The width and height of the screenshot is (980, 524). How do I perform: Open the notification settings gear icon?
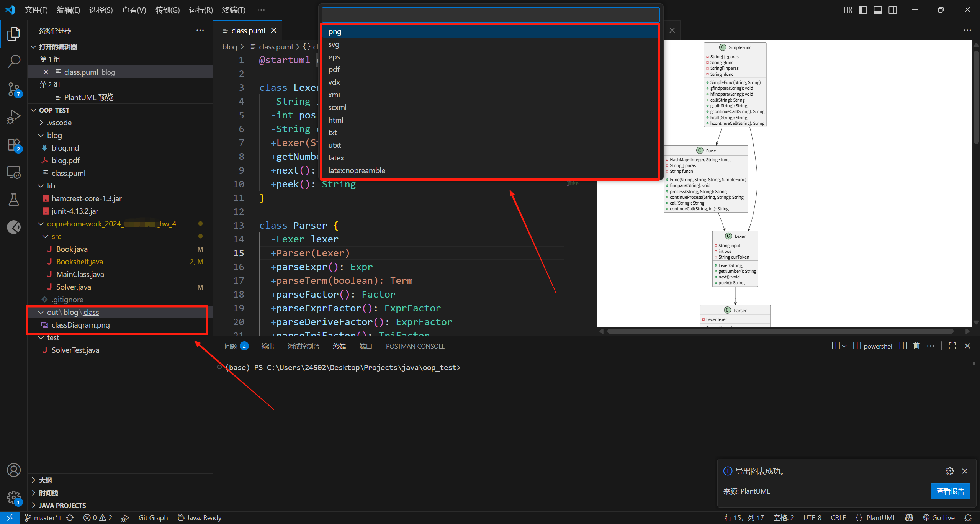tap(950, 471)
